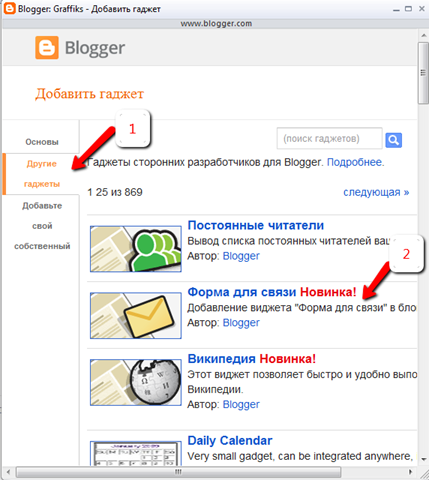Open the Форма для связи envelope thumbnail

(x=136, y=315)
